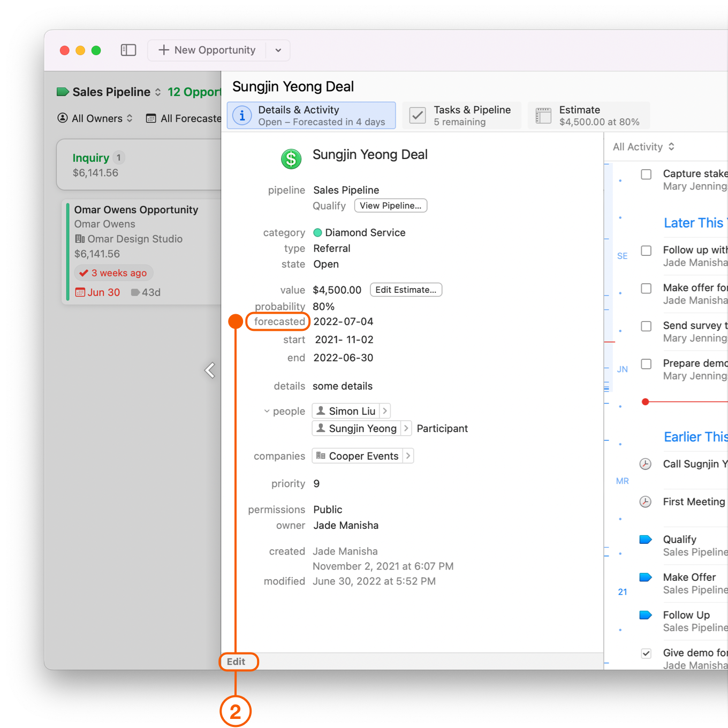Click the View Pipeline button

[391, 206]
